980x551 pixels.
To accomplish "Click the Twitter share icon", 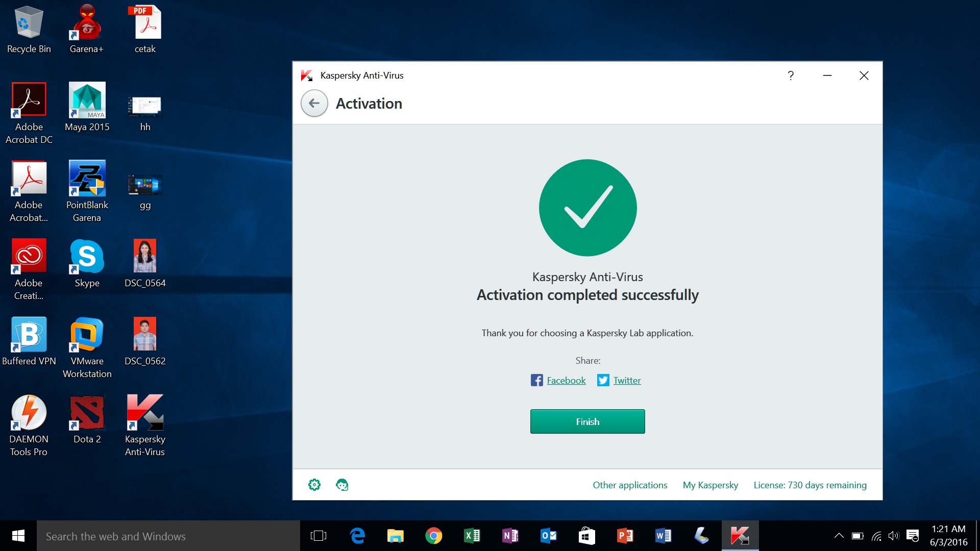I will (x=603, y=380).
